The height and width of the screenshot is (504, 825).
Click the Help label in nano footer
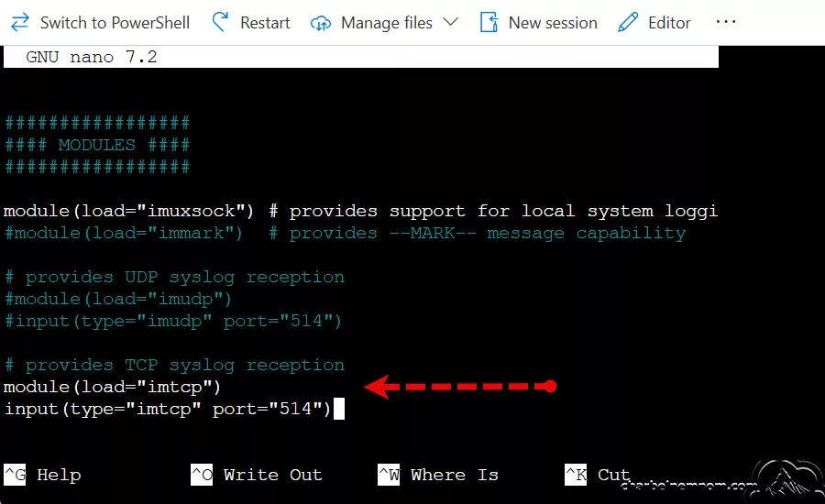[59, 475]
